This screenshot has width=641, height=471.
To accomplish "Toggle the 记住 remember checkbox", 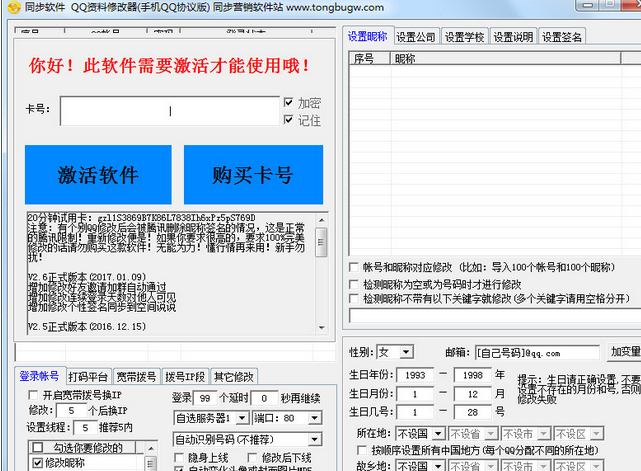I will pyautogui.click(x=289, y=119).
